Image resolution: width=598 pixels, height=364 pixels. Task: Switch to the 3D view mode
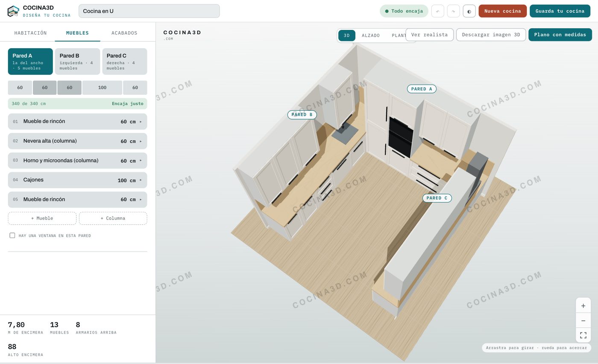tap(347, 35)
